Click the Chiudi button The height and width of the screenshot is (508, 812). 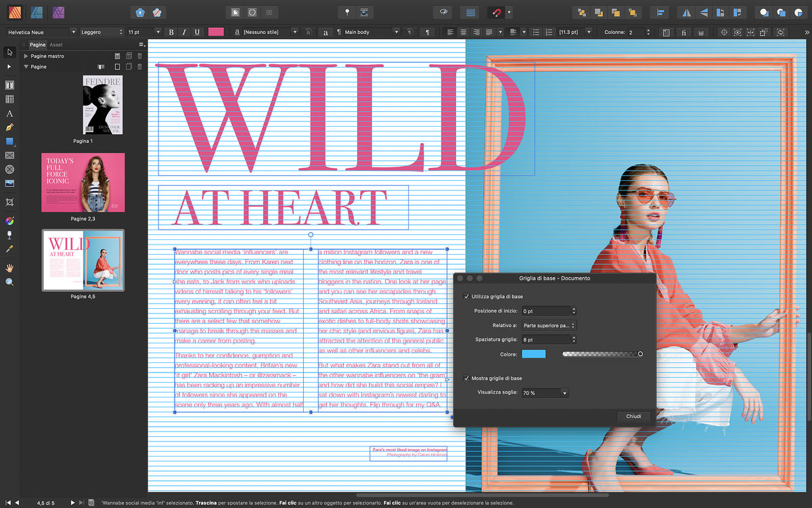(633, 417)
